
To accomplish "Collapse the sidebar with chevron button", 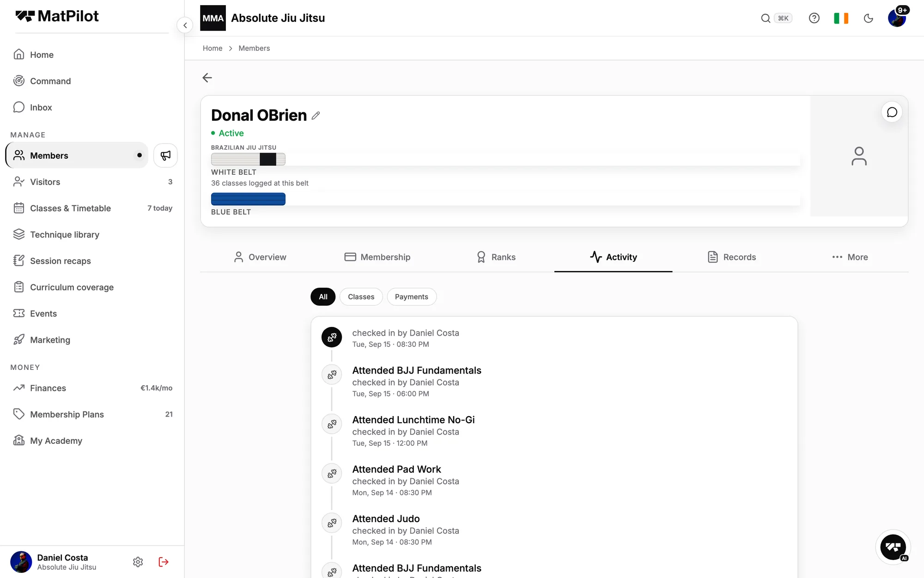I will (x=185, y=25).
